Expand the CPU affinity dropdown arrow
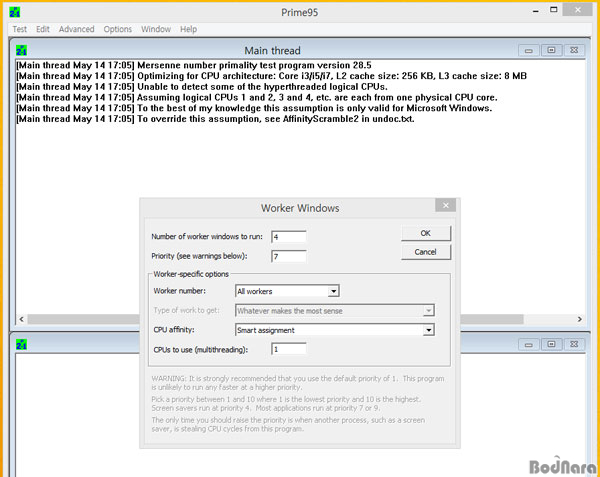600x477 pixels. [429, 330]
